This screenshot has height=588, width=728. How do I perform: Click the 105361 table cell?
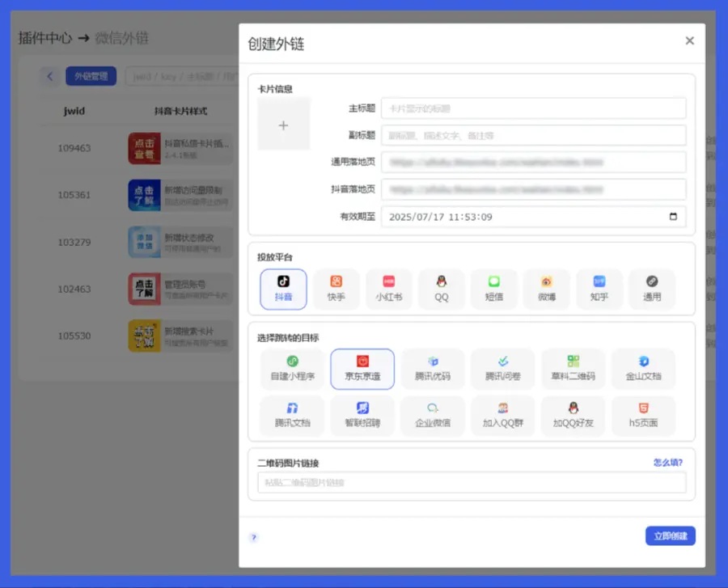click(74, 195)
